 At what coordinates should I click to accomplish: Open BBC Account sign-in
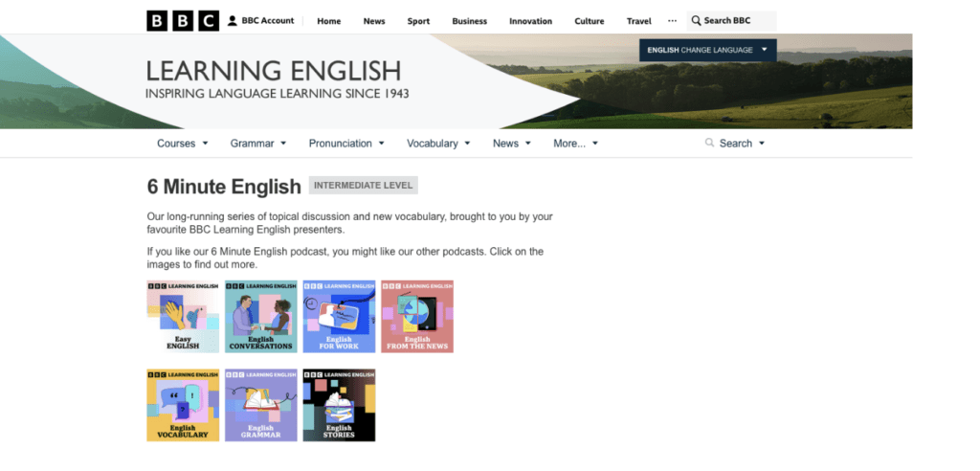tap(260, 21)
